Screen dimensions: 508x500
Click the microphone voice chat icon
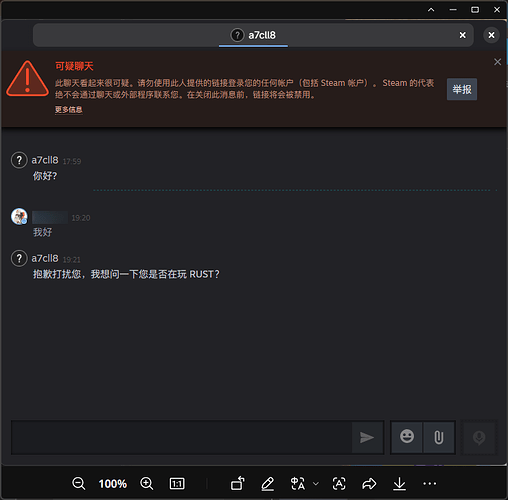tap(479, 438)
